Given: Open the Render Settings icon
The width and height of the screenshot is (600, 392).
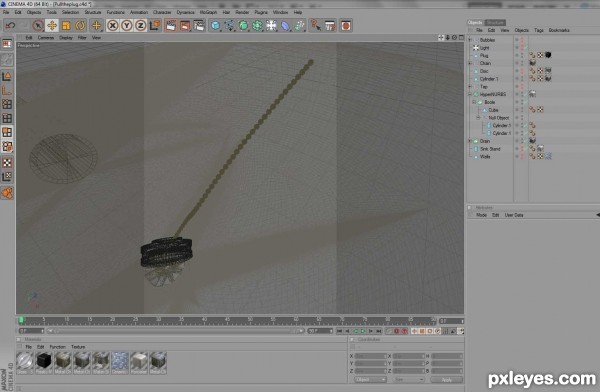Looking at the screenshot, I should click(x=199, y=26).
